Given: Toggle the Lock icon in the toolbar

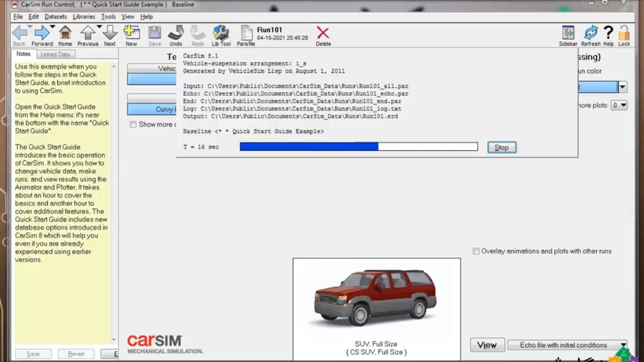Looking at the screenshot, I should (624, 34).
